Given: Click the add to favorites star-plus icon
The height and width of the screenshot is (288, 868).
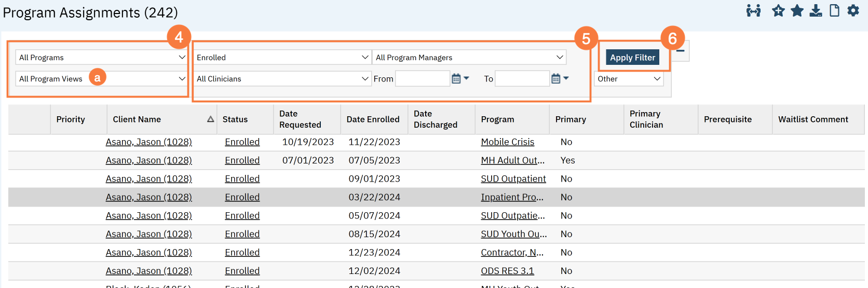Looking at the screenshot, I should point(778,11).
